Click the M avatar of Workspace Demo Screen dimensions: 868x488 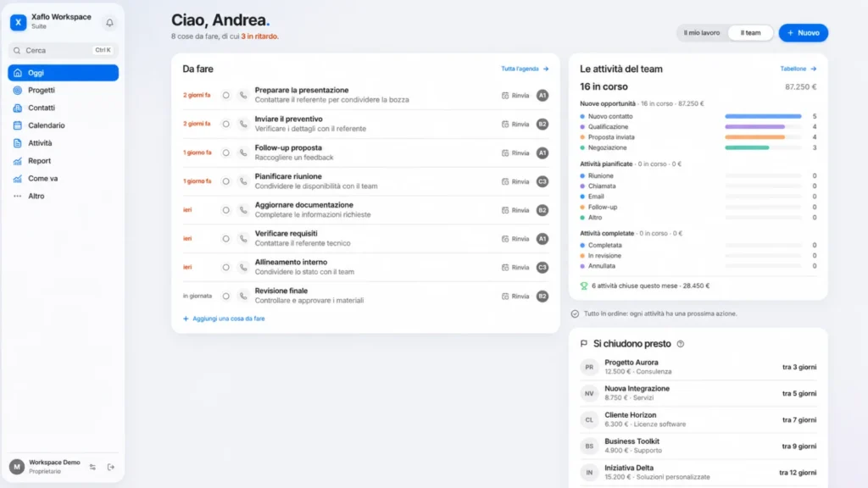[17, 467]
